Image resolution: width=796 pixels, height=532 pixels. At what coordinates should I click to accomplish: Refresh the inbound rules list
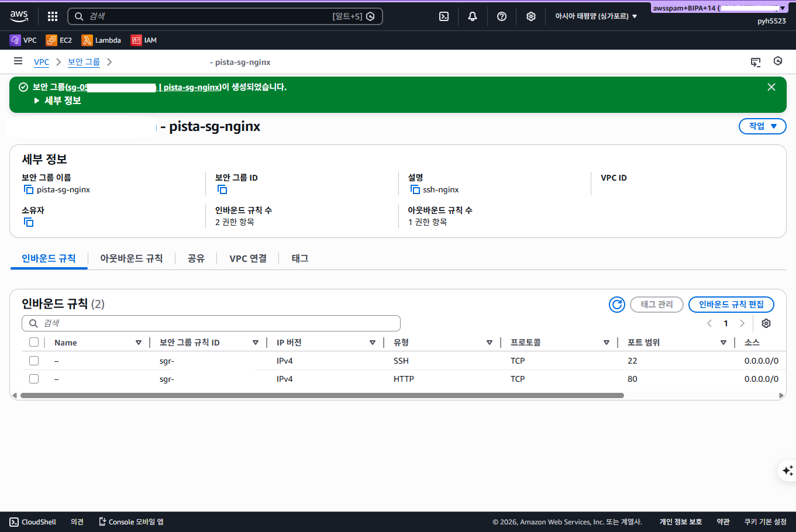click(x=617, y=305)
